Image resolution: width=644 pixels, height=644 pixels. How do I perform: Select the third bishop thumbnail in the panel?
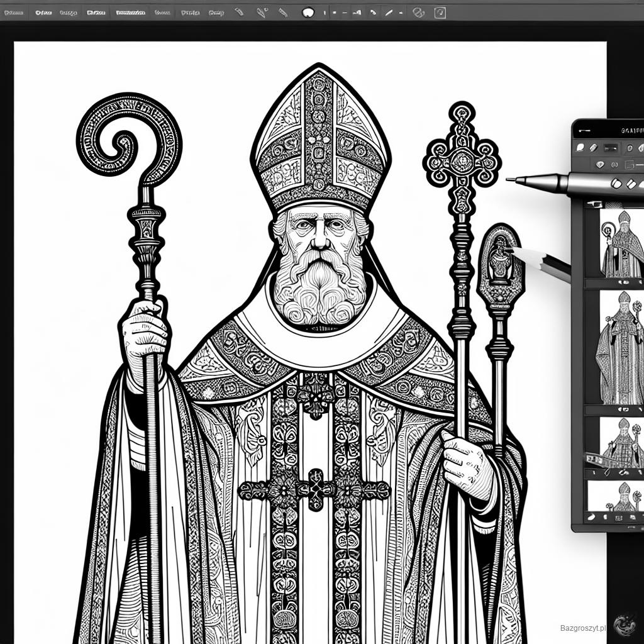coord(622,443)
